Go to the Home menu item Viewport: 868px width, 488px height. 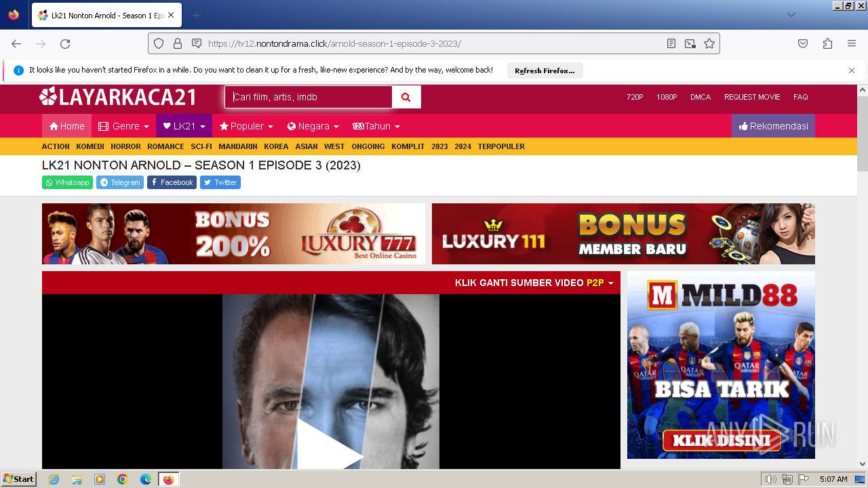pyautogui.click(x=66, y=126)
